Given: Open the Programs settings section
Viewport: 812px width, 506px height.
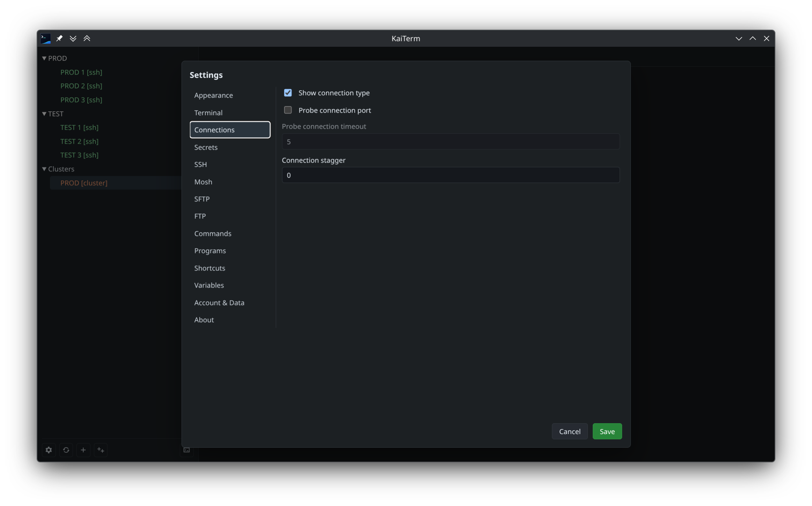Looking at the screenshot, I should click(x=230, y=251).
